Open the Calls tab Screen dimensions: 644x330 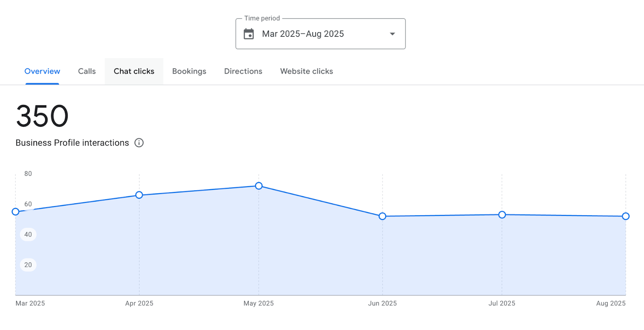[x=87, y=71]
